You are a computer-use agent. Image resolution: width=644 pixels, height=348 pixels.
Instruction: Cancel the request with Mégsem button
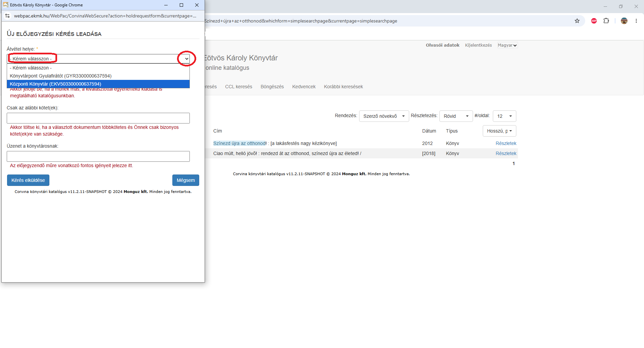tap(186, 180)
